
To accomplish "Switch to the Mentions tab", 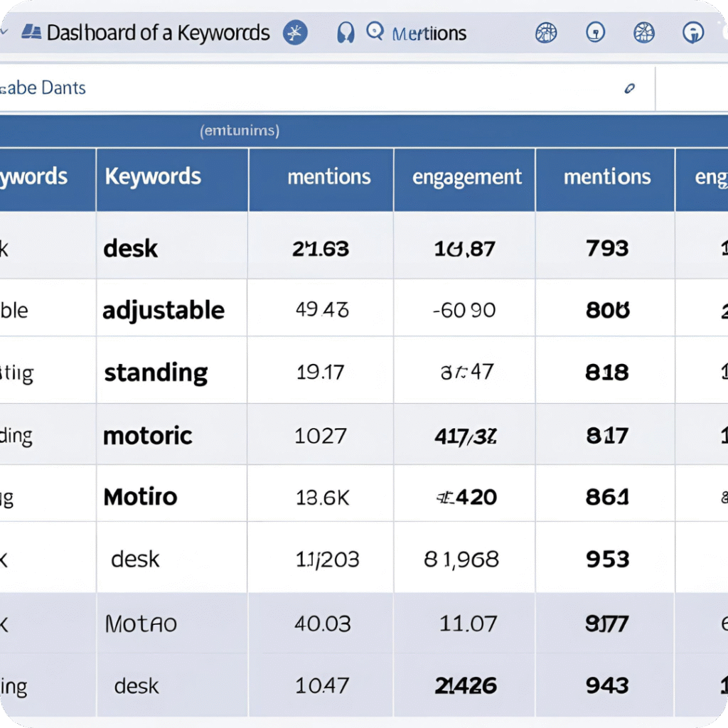I will 429,33.
